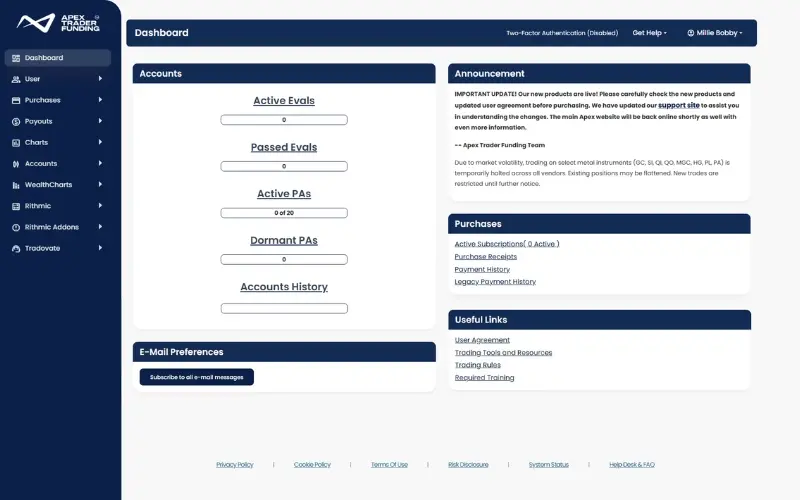800x500 pixels.
Task: Open the Cookie Policy footer link
Action: pos(312,465)
